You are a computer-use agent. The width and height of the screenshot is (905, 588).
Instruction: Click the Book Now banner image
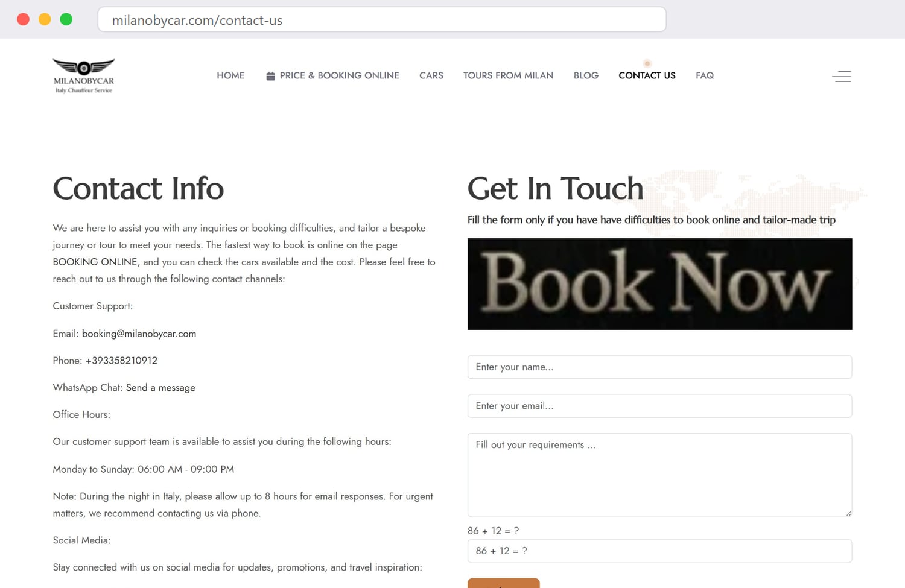point(659,284)
